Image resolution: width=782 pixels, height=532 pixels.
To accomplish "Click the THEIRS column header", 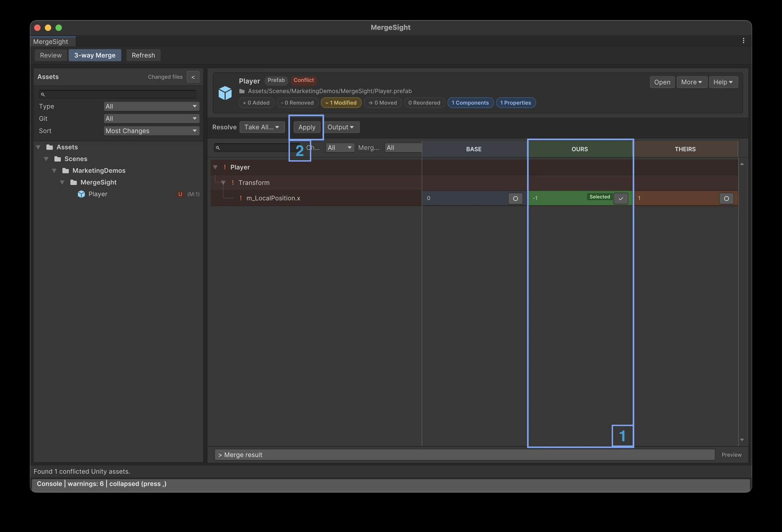I will click(685, 149).
